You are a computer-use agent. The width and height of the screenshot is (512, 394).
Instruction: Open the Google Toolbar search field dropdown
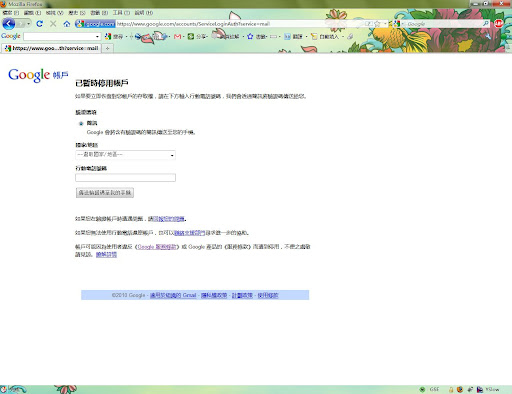97,36
